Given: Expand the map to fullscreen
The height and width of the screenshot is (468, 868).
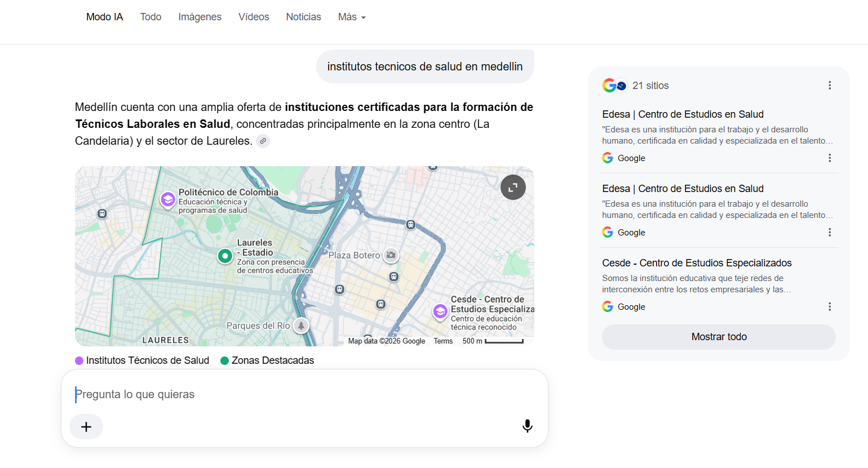Looking at the screenshot, I should tap(513, 188).
